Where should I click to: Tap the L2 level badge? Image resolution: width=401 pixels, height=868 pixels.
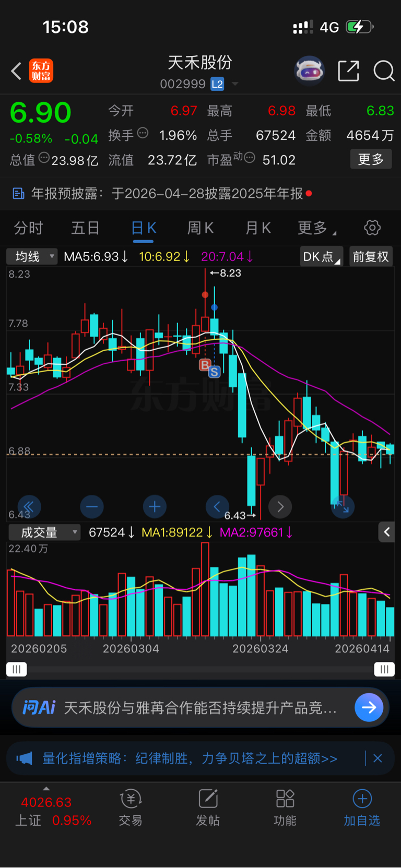pyautogui.click(x=217, y=84)
